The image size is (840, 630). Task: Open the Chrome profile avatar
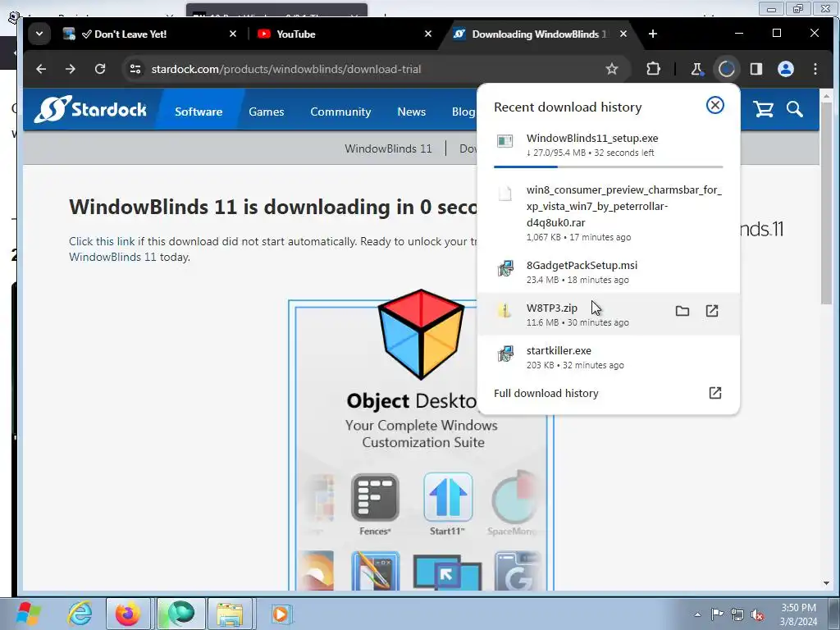(x=785, y=69)
